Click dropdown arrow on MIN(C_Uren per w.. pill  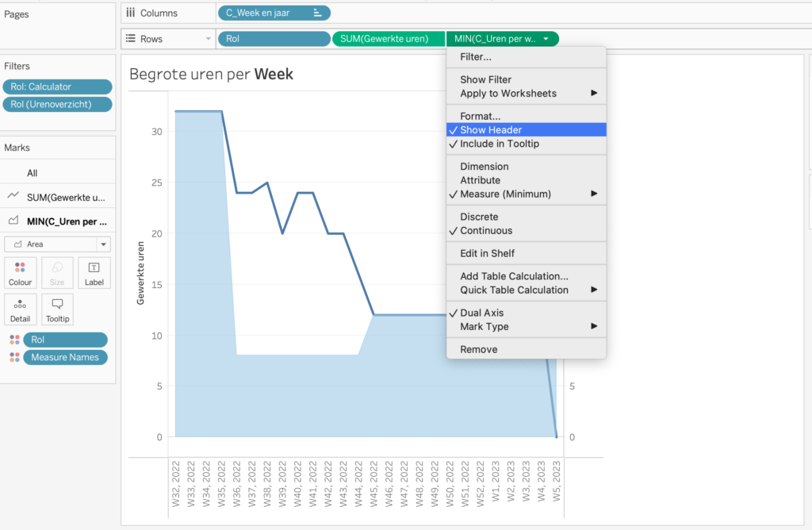pos(546,38)
